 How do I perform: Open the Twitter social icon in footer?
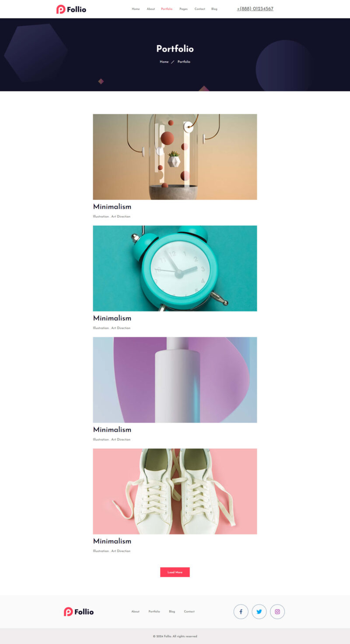click(259, 612)
